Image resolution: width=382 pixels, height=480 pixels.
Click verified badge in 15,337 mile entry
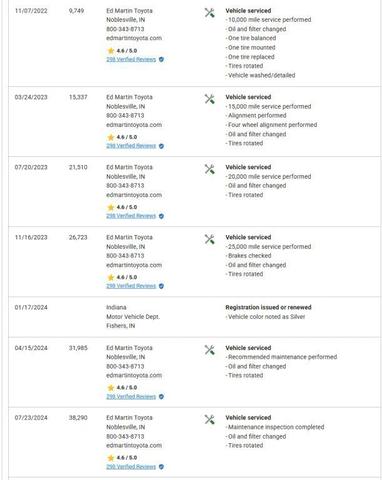pos(161,146)
